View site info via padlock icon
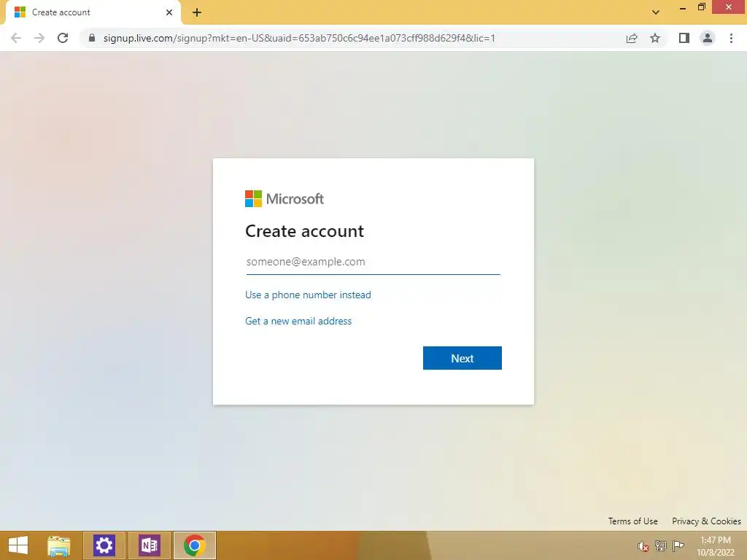Image resolution: width=747 pixels, height=560 pixels. [x=92, y=38]
